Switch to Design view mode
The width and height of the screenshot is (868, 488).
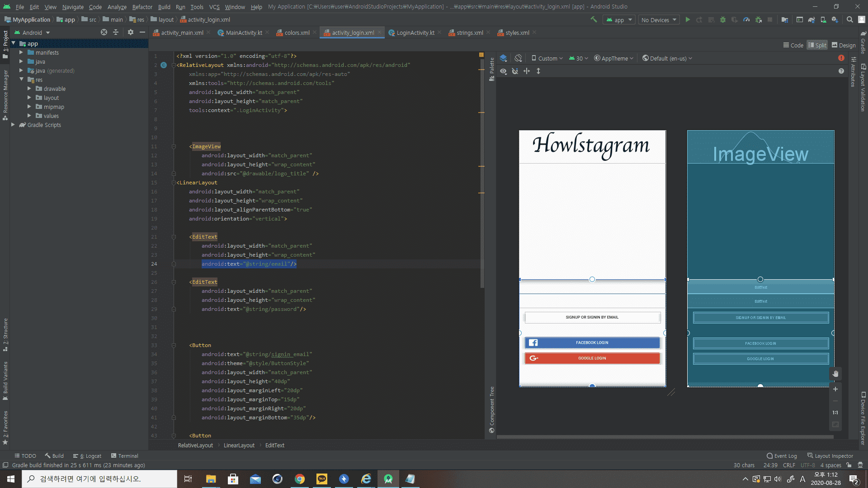(844, 45)
